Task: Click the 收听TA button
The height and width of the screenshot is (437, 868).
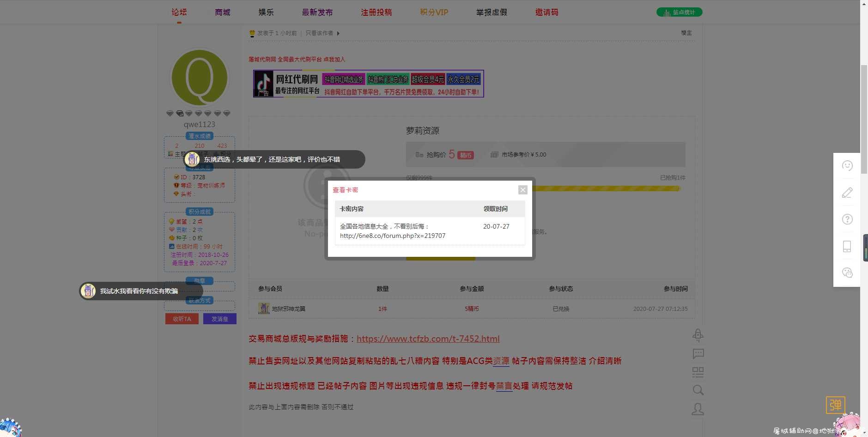Action: coord(182,319)
